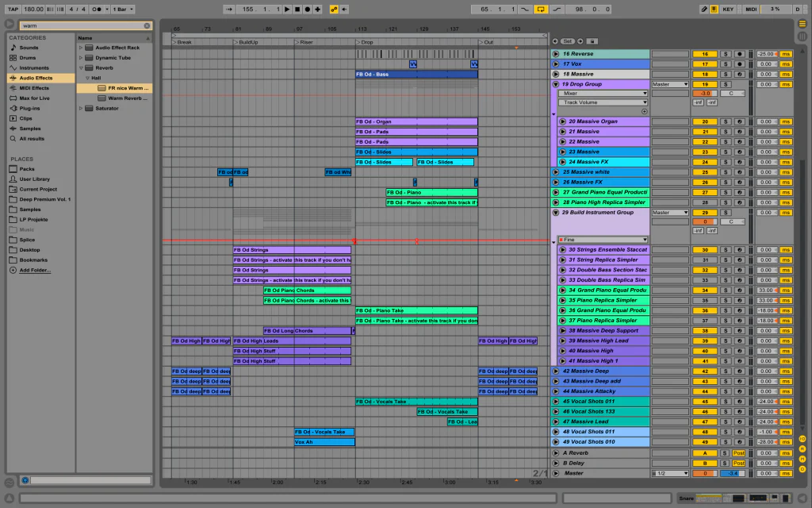Switch to Session View icon
Viewport: 812px width, 508px height.
pos(802,37)
